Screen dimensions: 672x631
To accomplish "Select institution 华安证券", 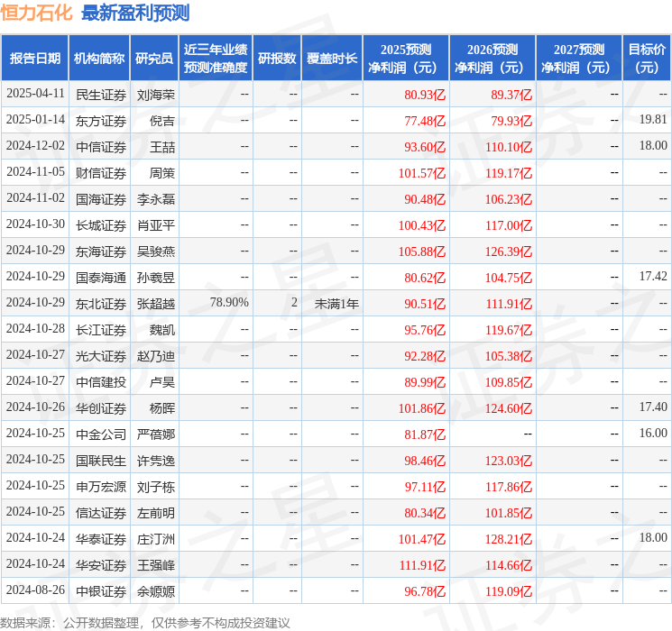I will coord(101,565).
